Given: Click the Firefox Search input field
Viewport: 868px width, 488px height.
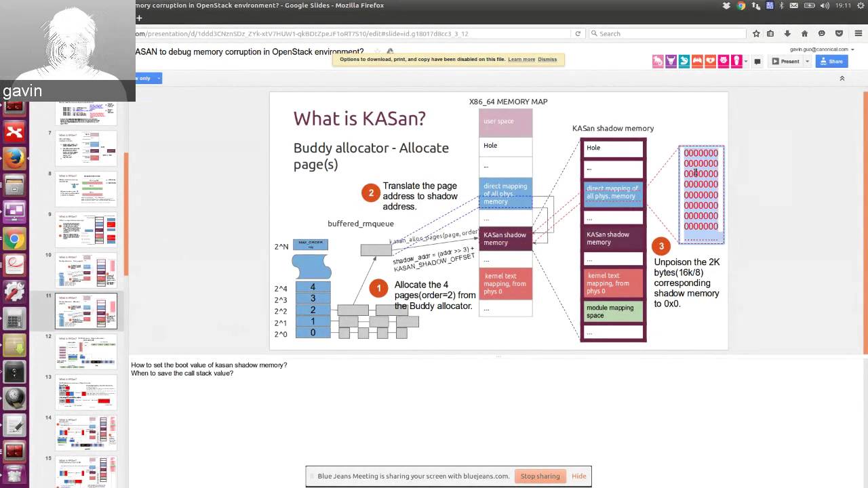Looking at the screenshot, I should click(x=667, y=33).
